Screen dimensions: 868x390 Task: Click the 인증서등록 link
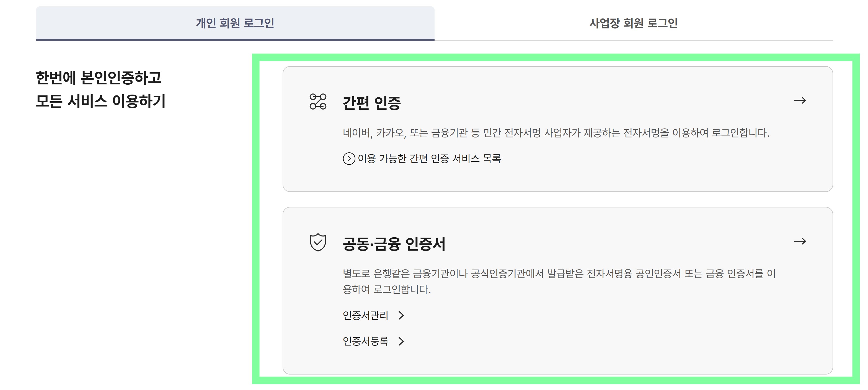[x=366, y=341]
